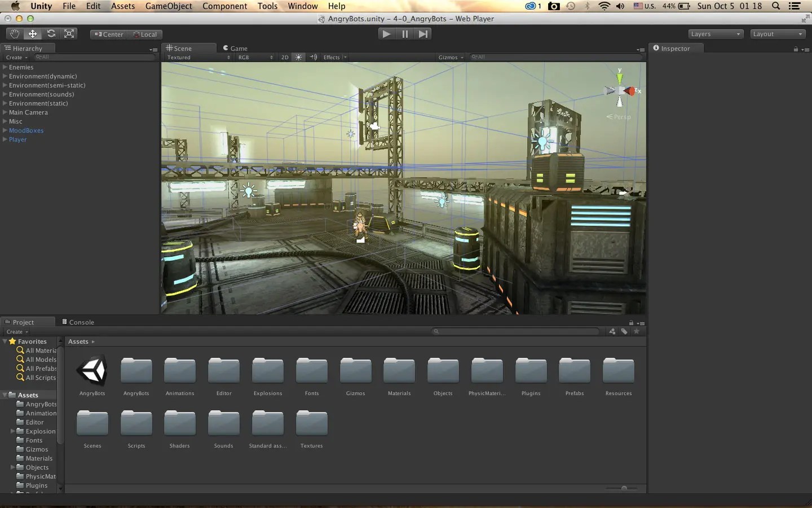Open the GameObject menu
The height and width of the screenshot is (508, 812).
tap(169, 6)
